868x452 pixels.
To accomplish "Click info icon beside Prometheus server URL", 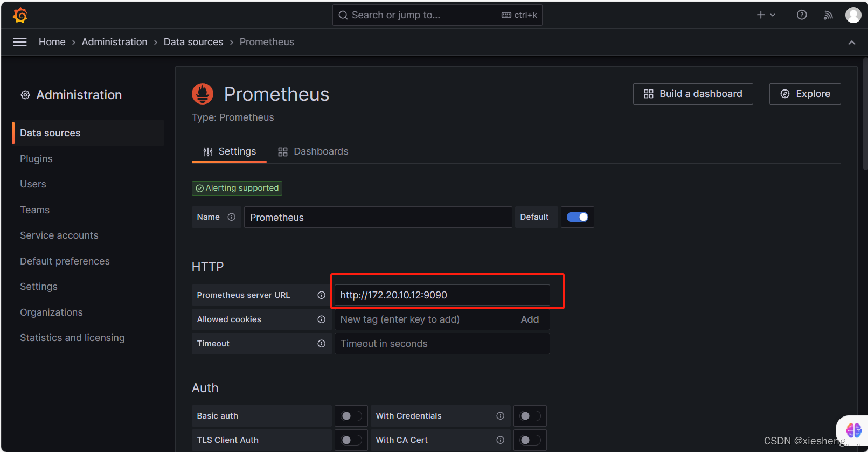I will click(322, 295).
